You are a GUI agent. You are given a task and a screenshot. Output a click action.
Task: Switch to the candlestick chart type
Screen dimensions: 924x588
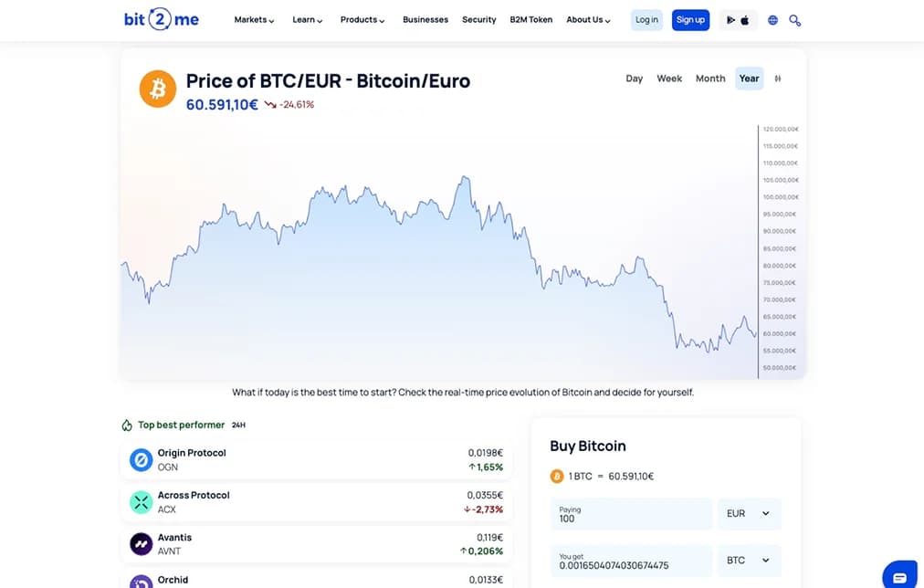778,79
